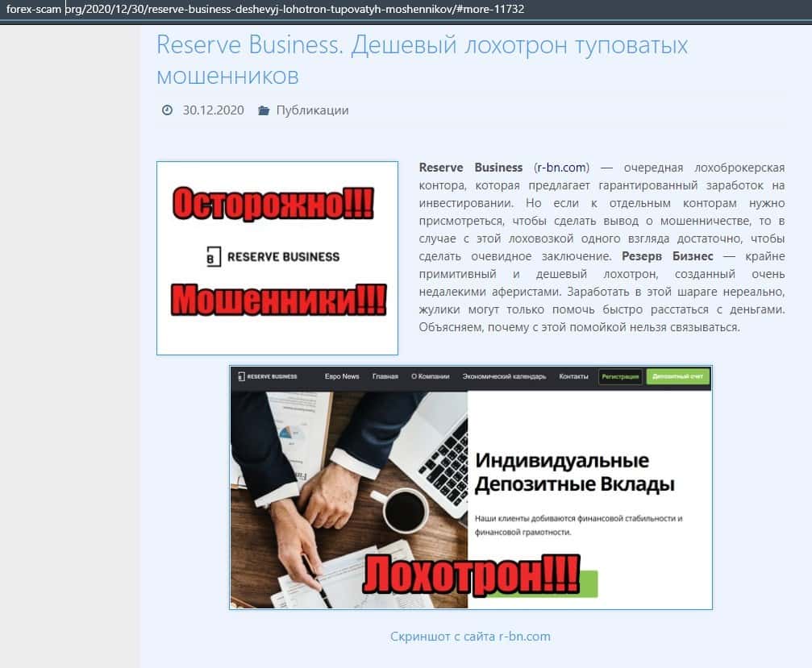This screenshot has width=812, height=668.
Task: Open the Публикации category link
Action: [312, 110]
